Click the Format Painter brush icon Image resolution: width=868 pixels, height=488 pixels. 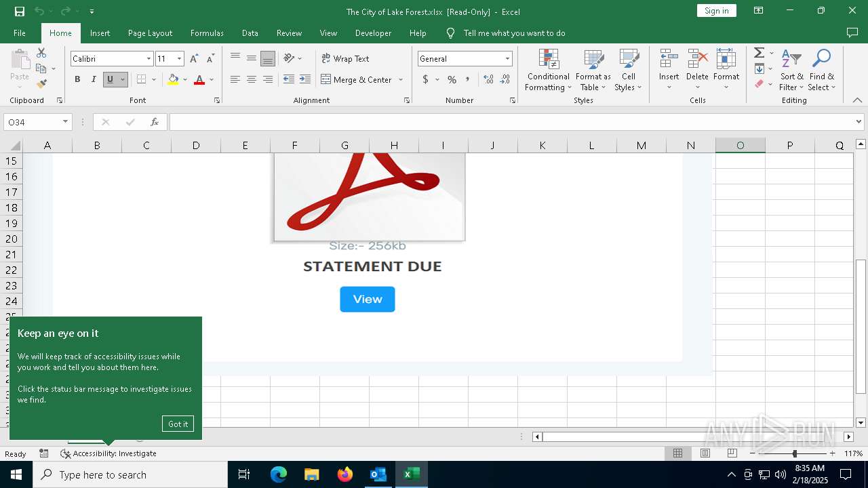[41, 84]
